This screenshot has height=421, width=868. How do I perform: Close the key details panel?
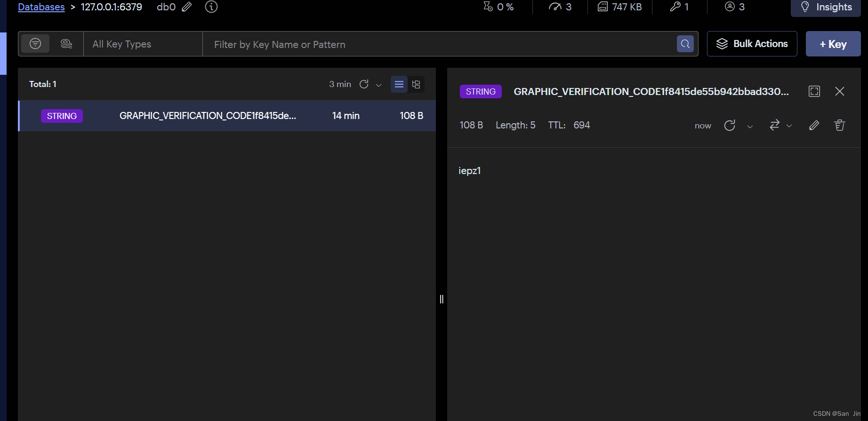[840, 91]
